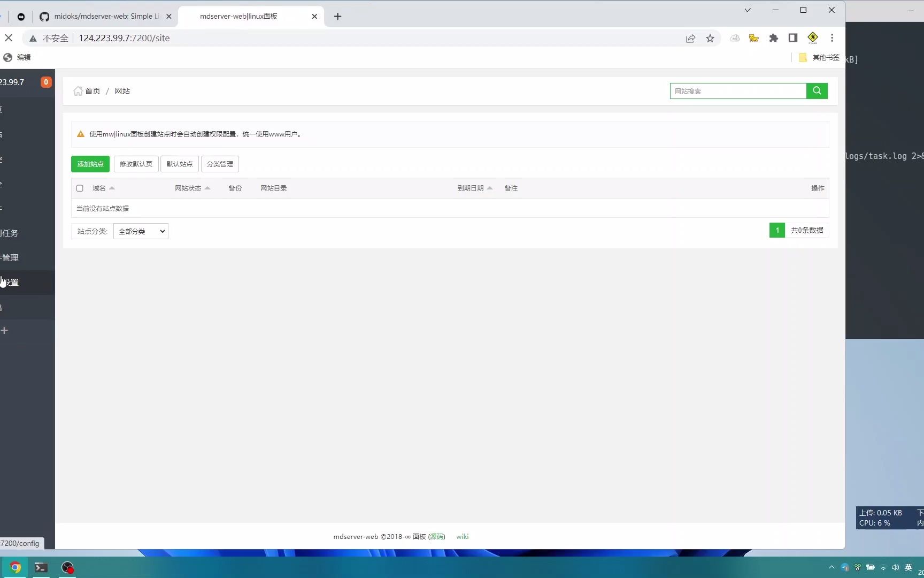The image size is (924, 578).
Task: Click the 英 input method indicator
Action: coord(908,567)
